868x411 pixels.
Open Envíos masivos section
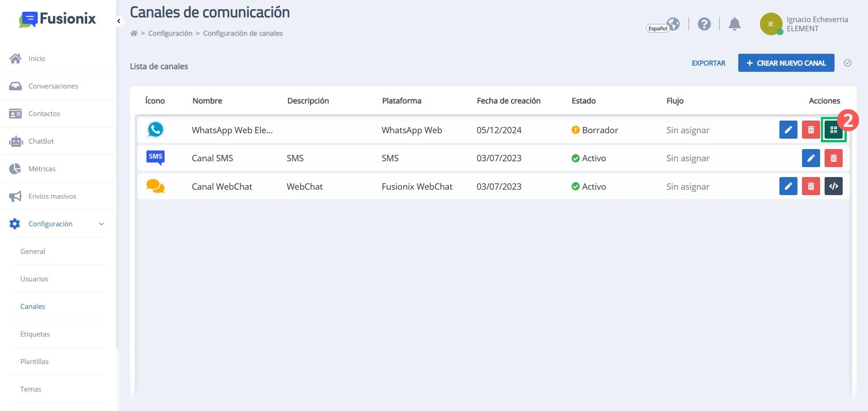(x=58, y=196)
